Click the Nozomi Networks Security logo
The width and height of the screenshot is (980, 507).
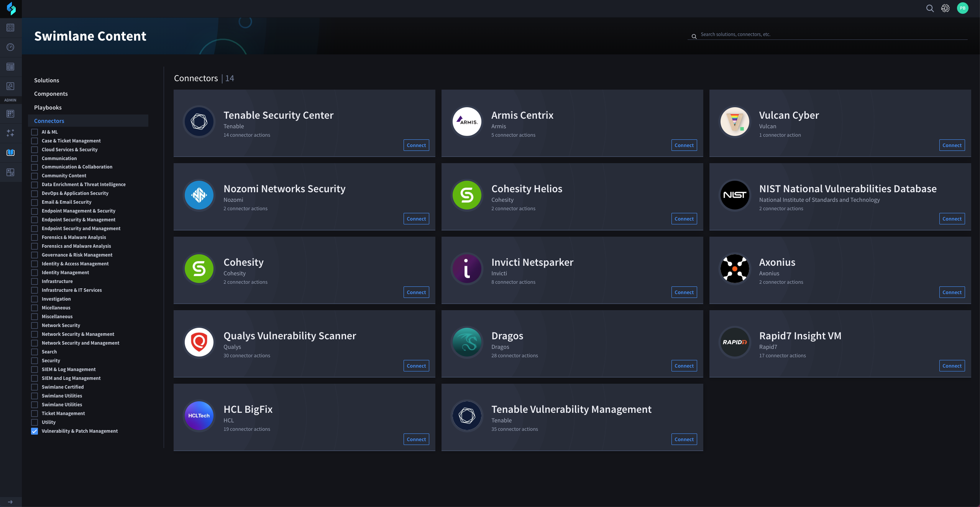click(199, 195)
